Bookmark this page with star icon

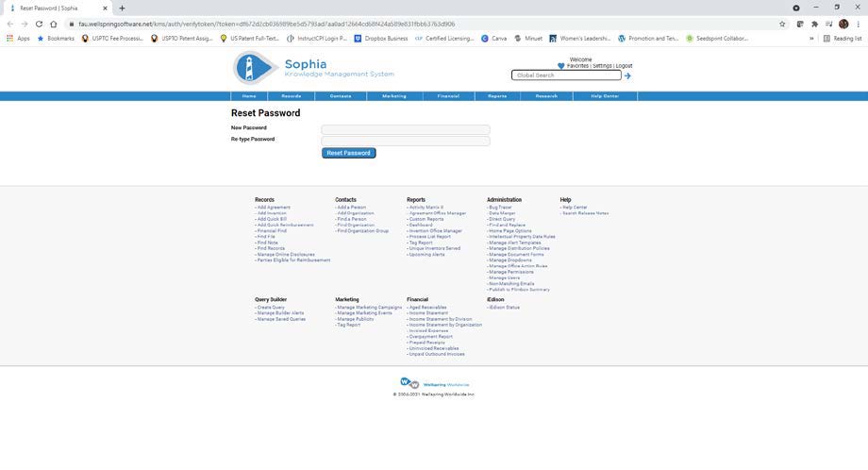tap(782, 24)
